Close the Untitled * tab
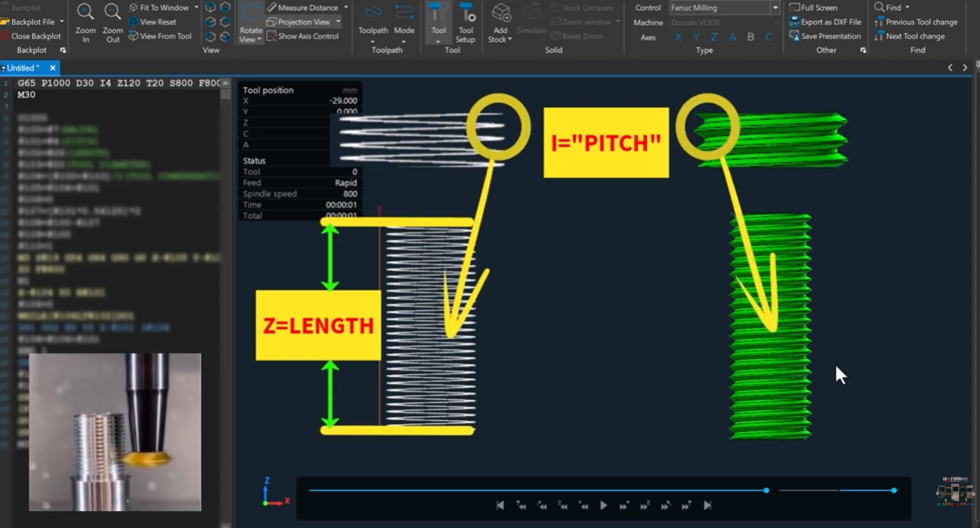980x528 pixels. [x=52, y=68]
